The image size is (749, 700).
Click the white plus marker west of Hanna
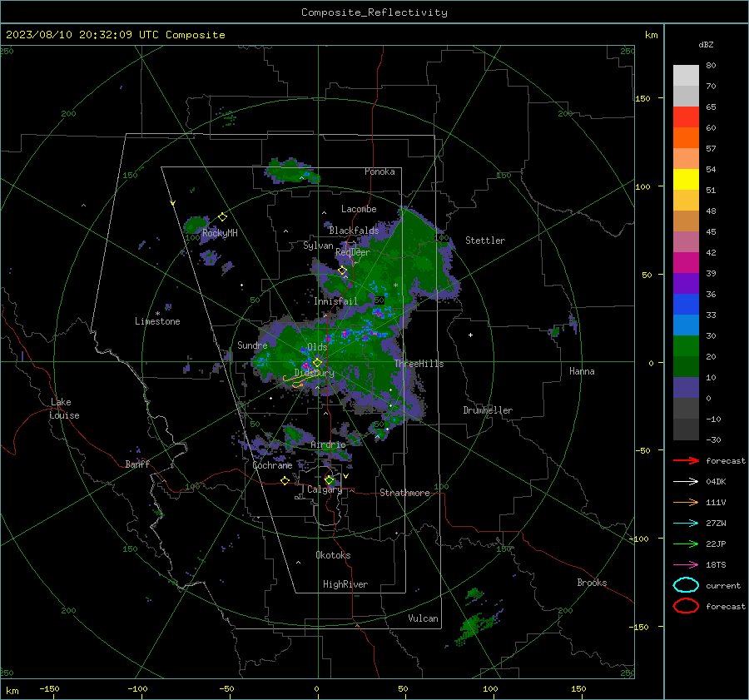470,335
